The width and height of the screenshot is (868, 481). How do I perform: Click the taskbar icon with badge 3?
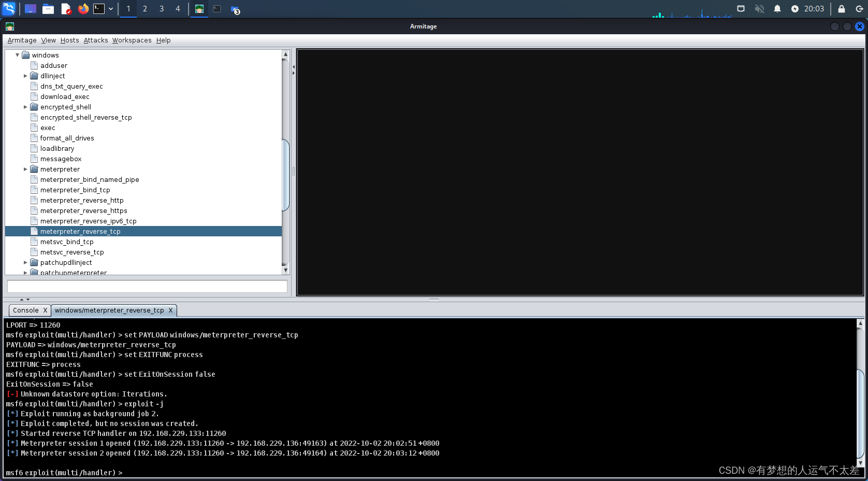235,10
